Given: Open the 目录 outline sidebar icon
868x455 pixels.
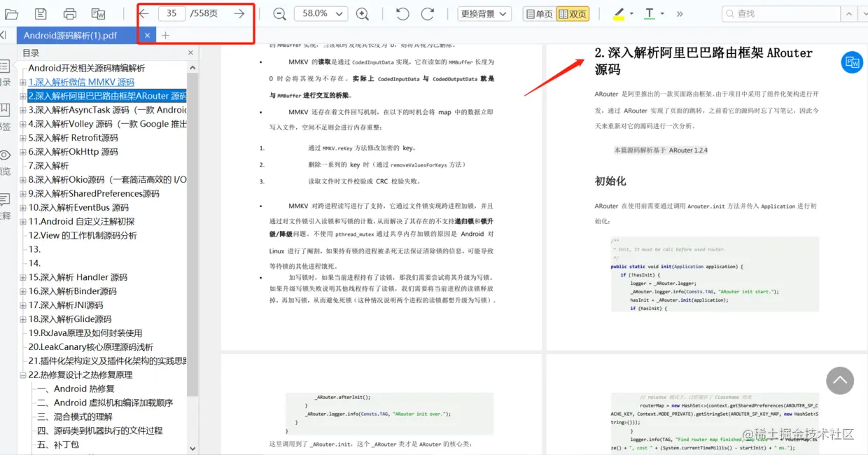Looking at the screenshot, I should point(5,66).
